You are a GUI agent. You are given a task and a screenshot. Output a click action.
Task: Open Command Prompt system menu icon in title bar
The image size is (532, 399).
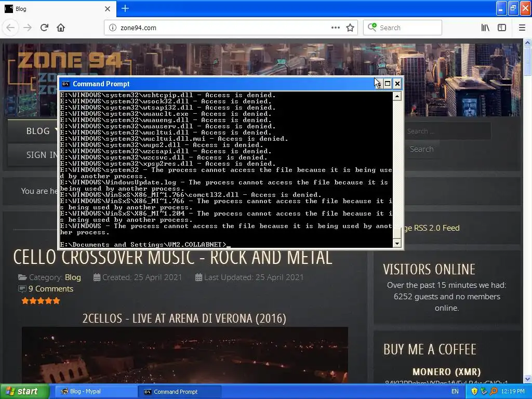[x=66, y=84]
